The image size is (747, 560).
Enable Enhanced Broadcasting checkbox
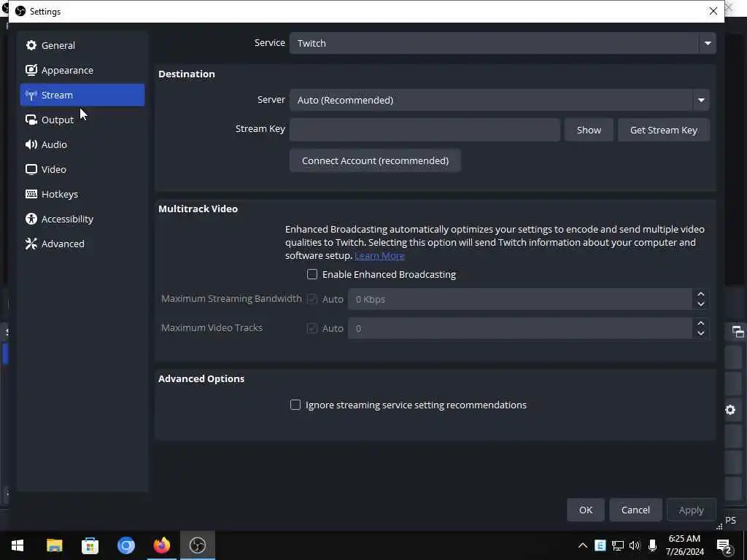pos(312,274)
